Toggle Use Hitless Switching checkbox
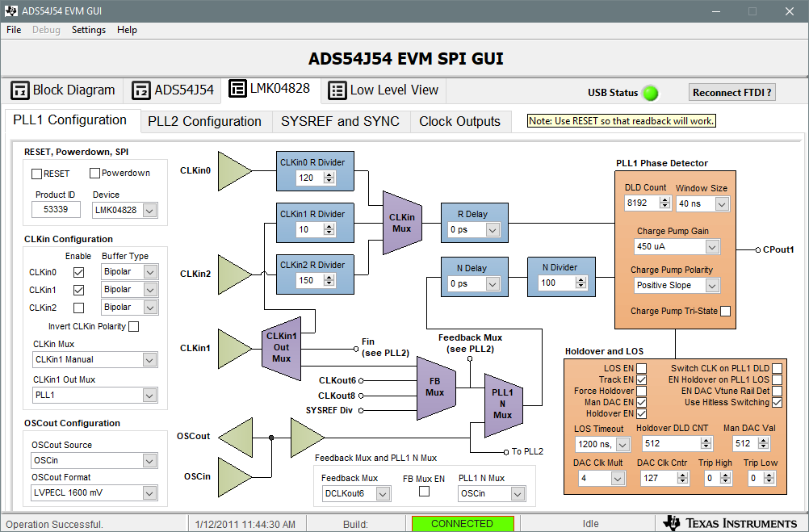Image resolution: width=809 pixels, height=532 pixels. click(x=777, y=403)
